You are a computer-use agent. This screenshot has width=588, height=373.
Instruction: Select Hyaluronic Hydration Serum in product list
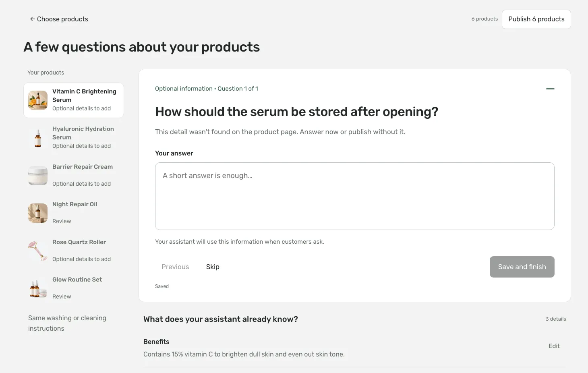(74, 138)
